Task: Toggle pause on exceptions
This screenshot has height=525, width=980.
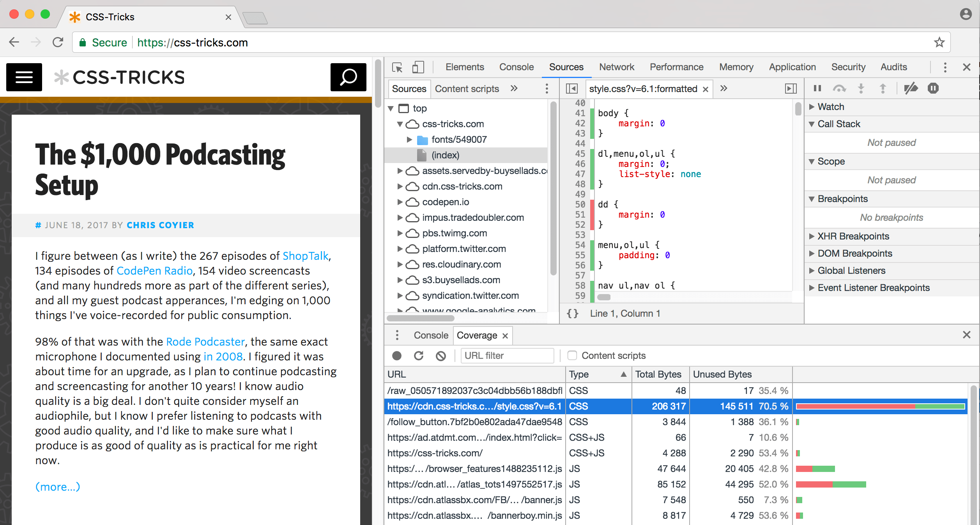Action: coord(933,89)
